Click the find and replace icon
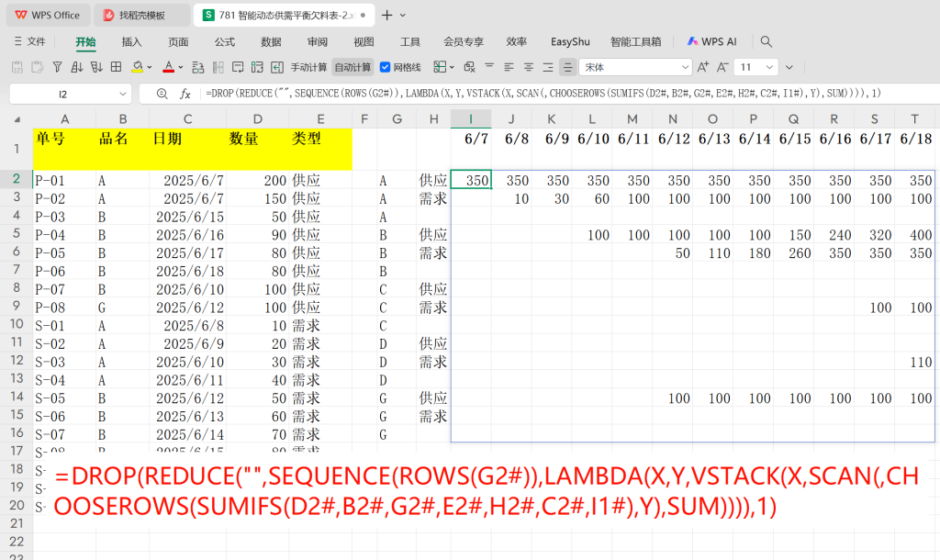940x560 pixels. click(198, 67)
